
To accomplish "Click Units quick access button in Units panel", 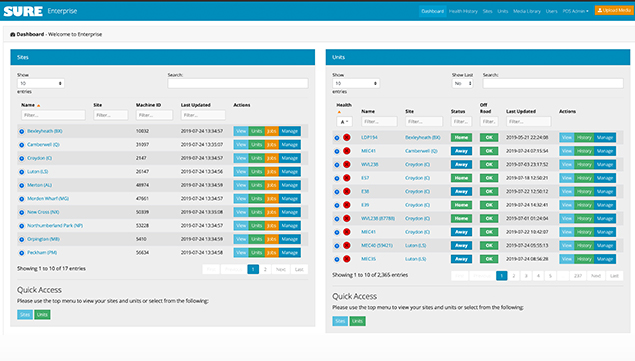I will pyautogui.click(x=357, y=321).
